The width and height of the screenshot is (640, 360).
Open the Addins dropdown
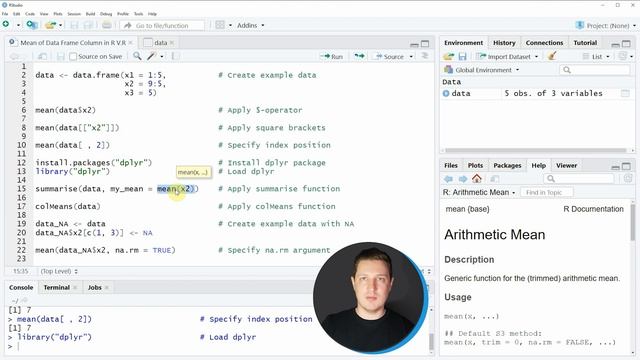pyautogui.click(x=251, y=25)
